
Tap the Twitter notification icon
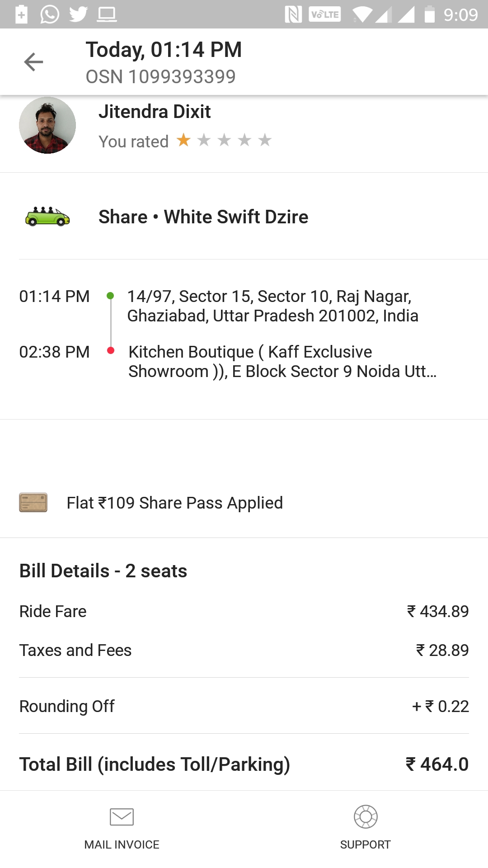coord(78,14)
